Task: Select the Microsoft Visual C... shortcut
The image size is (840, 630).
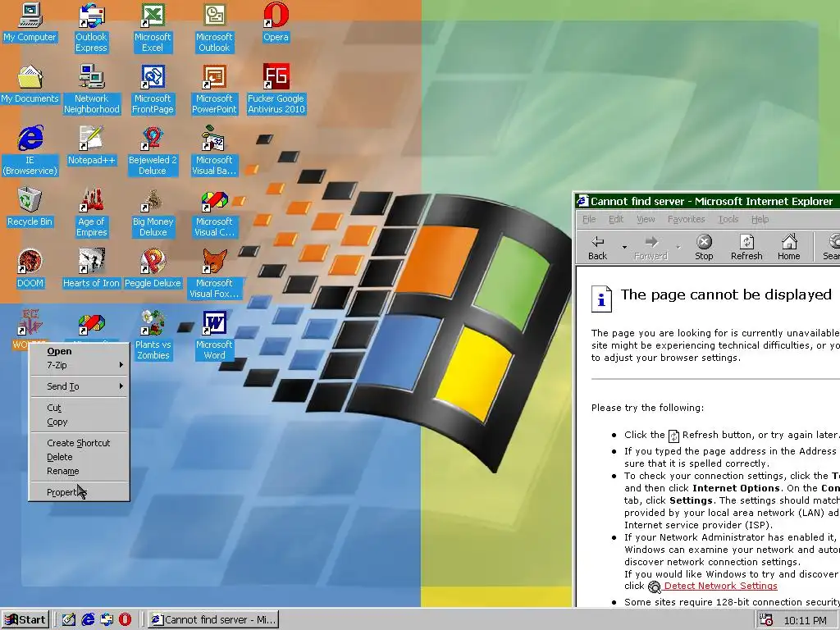Action: (214, 212)
